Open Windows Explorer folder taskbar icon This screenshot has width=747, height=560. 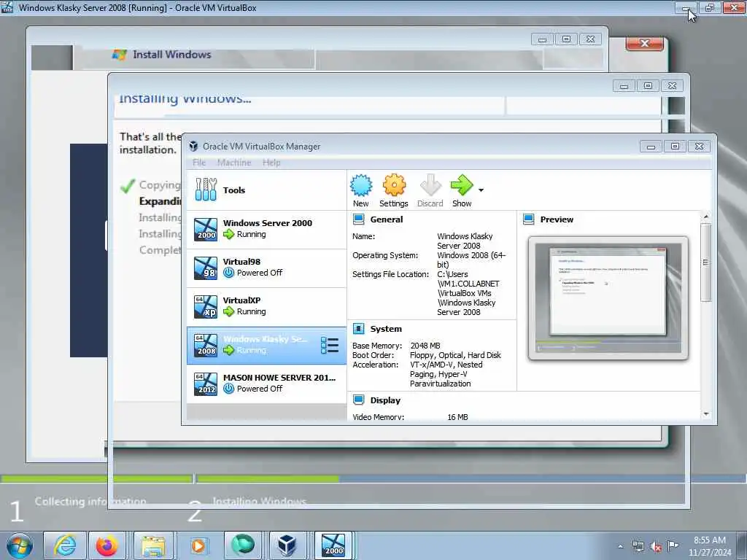pos(153,545)
